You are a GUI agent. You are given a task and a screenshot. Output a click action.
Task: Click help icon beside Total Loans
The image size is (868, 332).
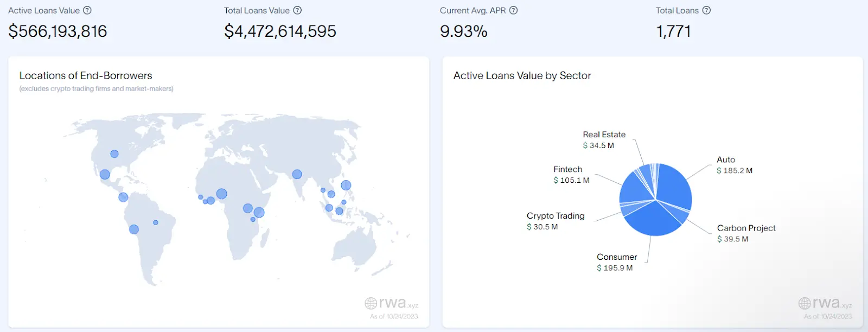706,10
